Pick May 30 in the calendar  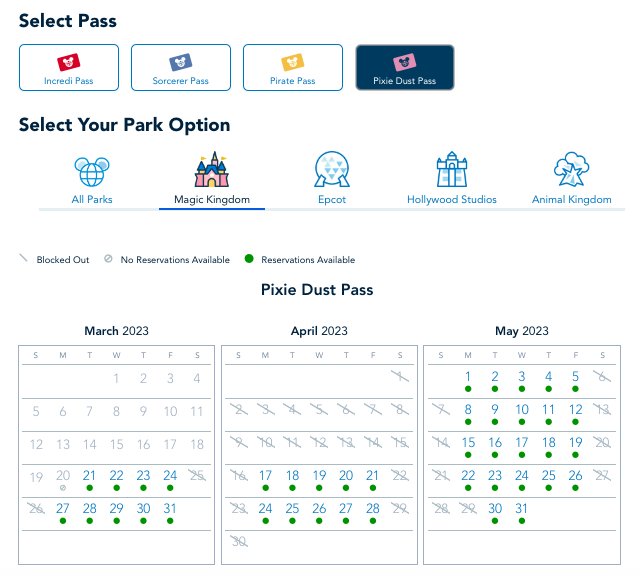point(495,509)
